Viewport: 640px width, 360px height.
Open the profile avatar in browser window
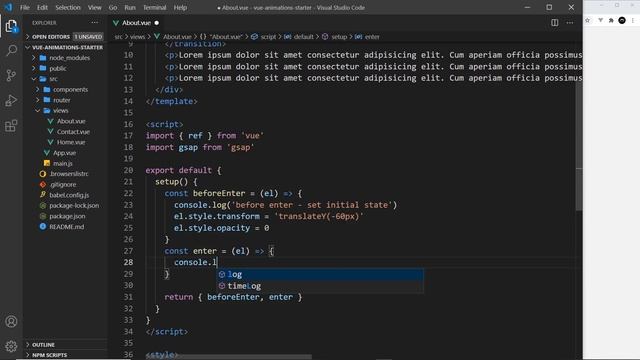(x=622, y=20)
